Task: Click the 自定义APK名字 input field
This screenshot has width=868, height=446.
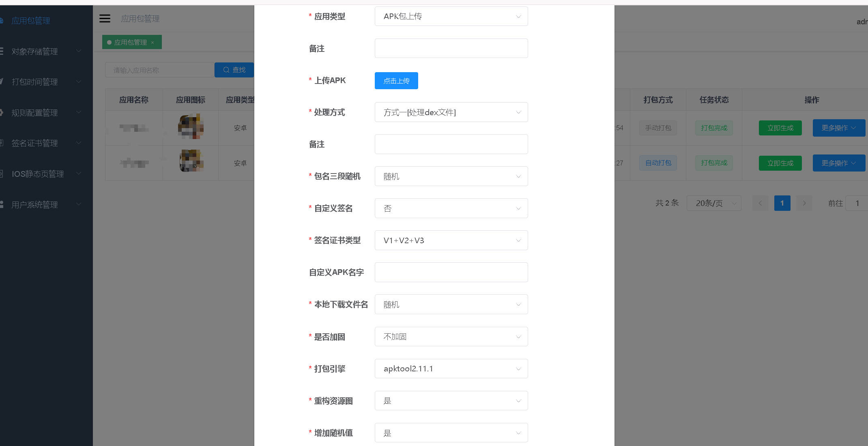Action: pyautogui.click(x=451, y=272)
